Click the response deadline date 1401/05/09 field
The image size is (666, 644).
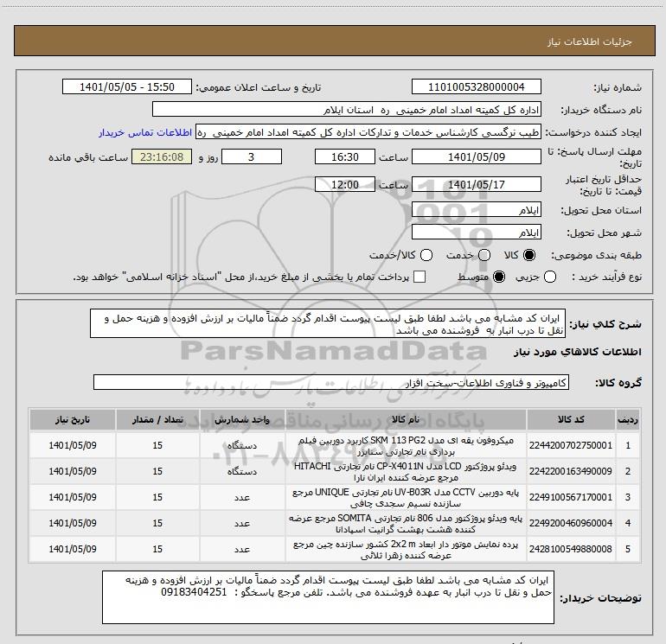tap(476, 156)
